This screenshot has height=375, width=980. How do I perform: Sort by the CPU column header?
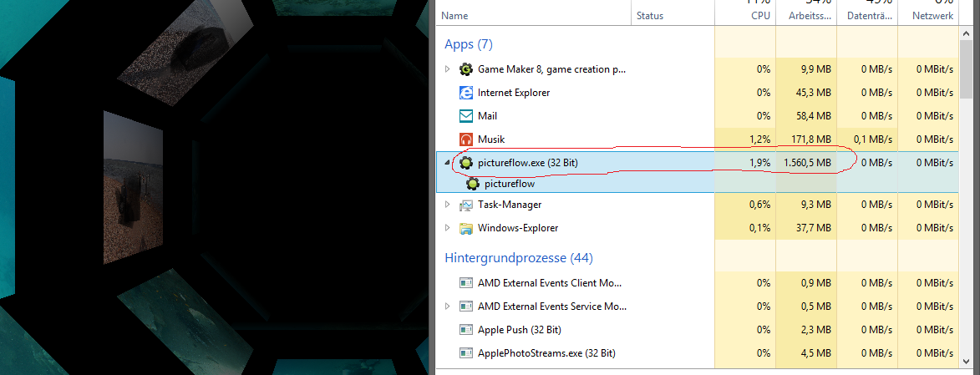point(759,16)
